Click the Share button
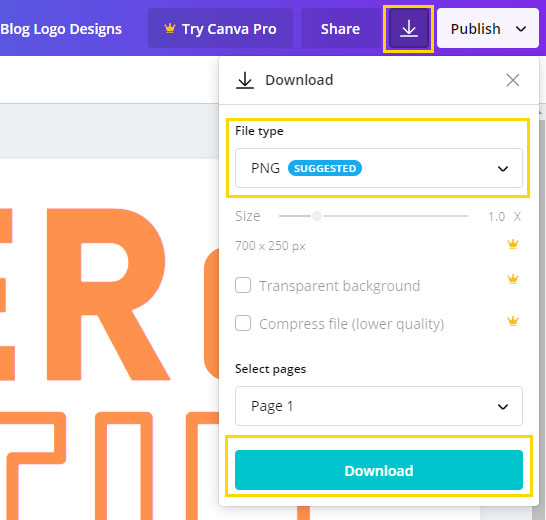Image resolution: width=546 pixels, height=520 pixels. coord(340,29)
